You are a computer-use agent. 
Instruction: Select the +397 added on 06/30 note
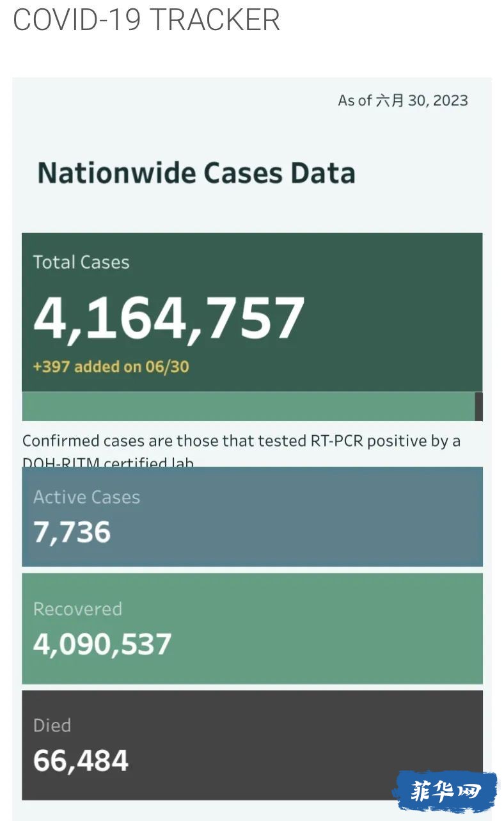(x=111, y=367)
